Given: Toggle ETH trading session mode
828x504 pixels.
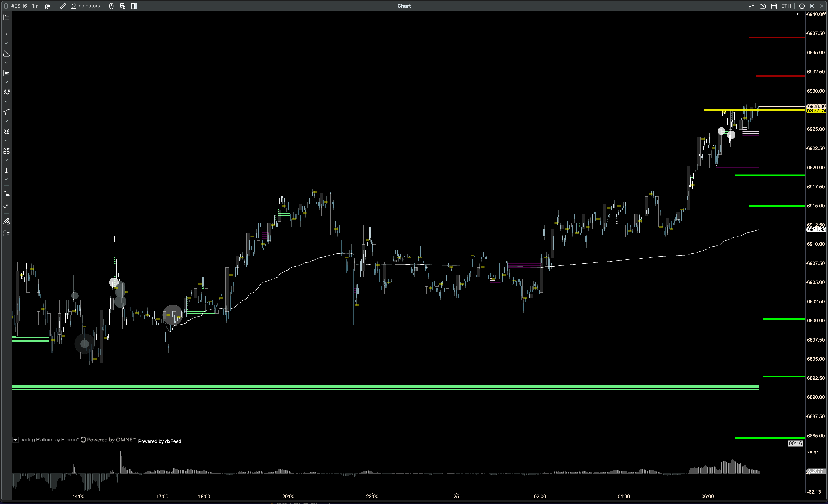Looking at the screenshot, I should [786, 6].
